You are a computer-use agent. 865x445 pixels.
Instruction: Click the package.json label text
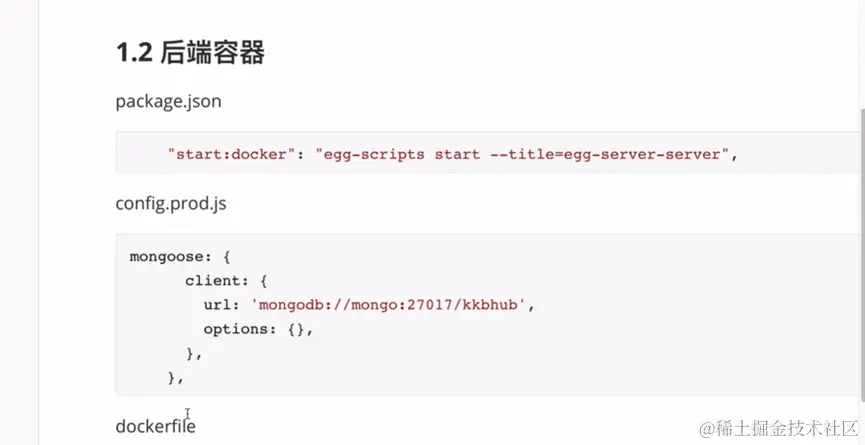click(x=168, y=101)
